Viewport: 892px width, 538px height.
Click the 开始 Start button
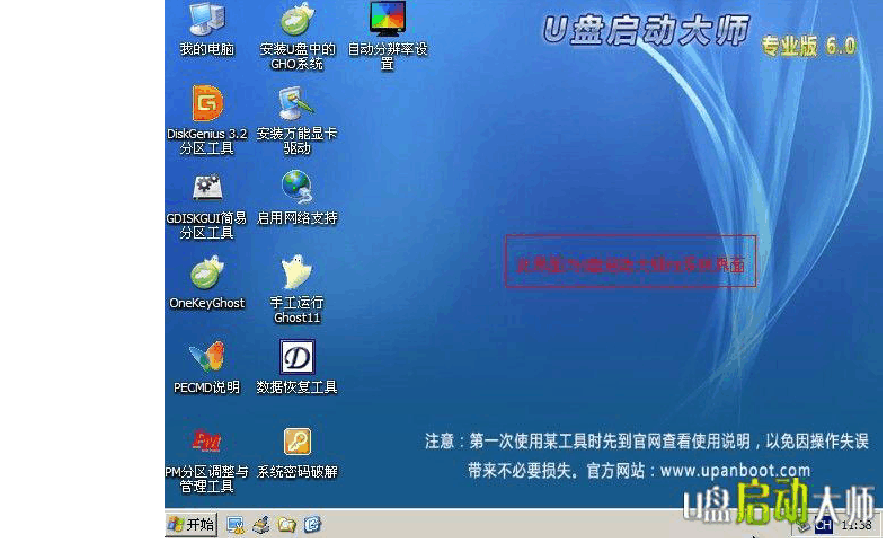point(192,524)
